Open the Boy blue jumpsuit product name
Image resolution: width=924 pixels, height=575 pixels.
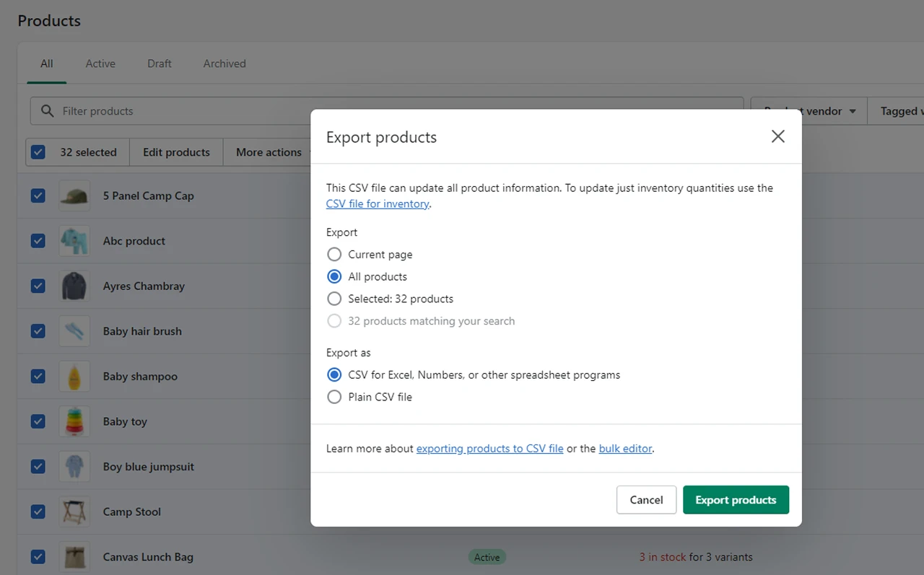tap(149, 467)
